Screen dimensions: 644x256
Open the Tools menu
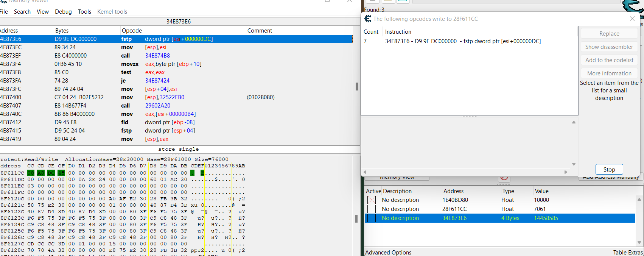[x=84, y=12]
